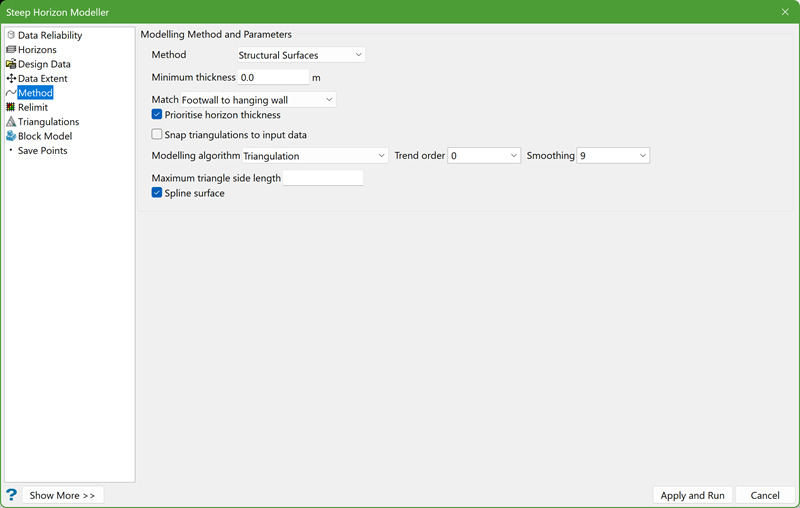Open the Horizons page
Image resolution: width=800 pixels, height=508 pixels.
[x=37, y=49]
